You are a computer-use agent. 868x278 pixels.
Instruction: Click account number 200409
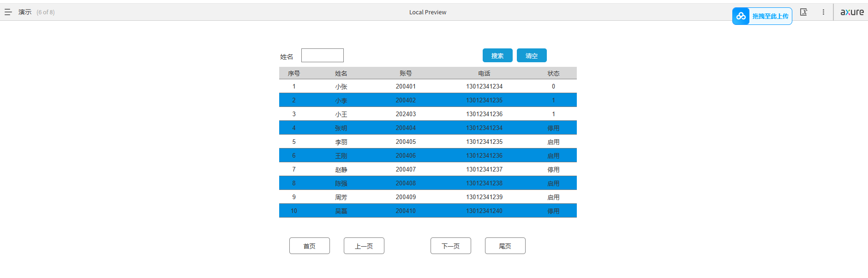pyautogui.click(x=406, y=197)
